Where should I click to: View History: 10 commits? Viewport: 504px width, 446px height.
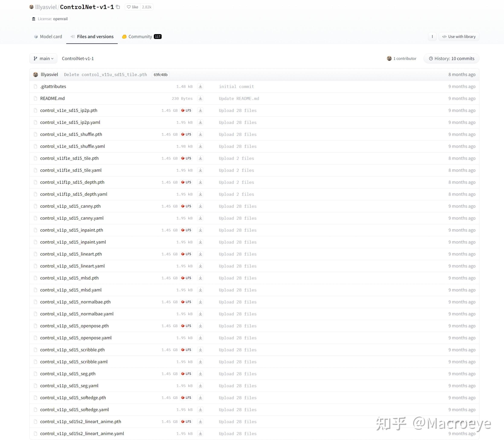point(452,58)
